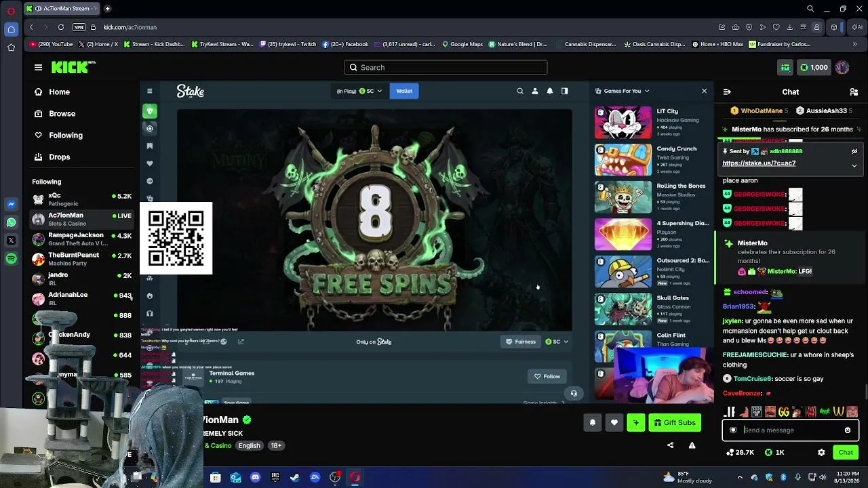868x488 pixels.
Task: Open the emoji picker in chat
Action: click(x=848, y=430)
